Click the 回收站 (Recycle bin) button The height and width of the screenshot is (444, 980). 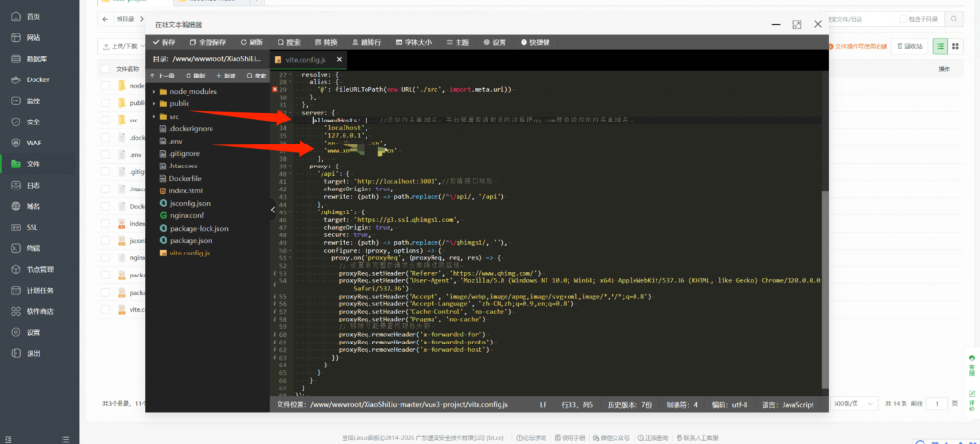tap(911, 46)
